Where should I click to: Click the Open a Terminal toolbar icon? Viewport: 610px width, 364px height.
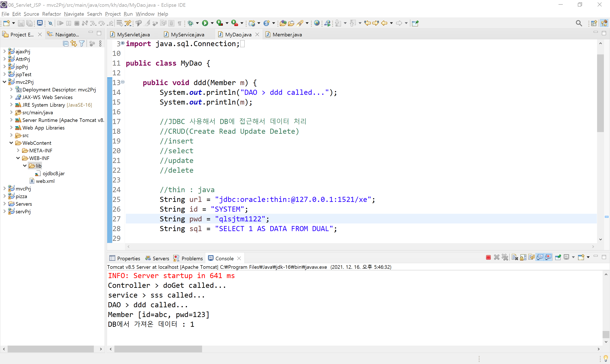pos(40,23)
